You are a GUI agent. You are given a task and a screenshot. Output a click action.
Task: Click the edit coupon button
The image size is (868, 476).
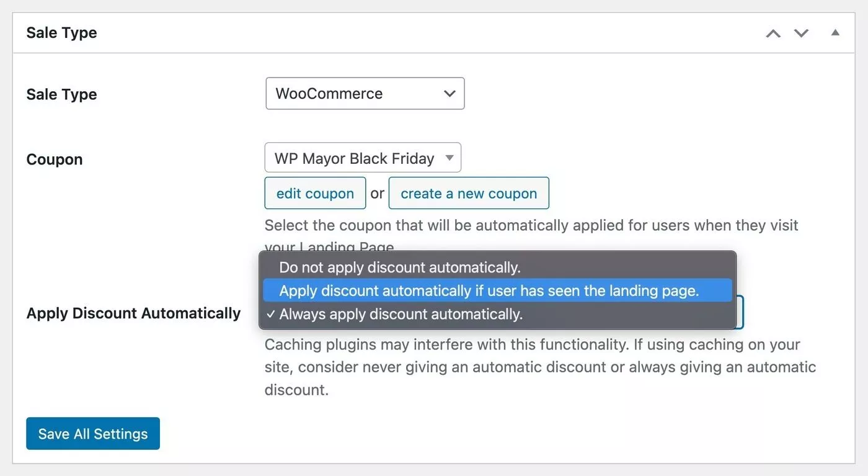tap(315, 193)
